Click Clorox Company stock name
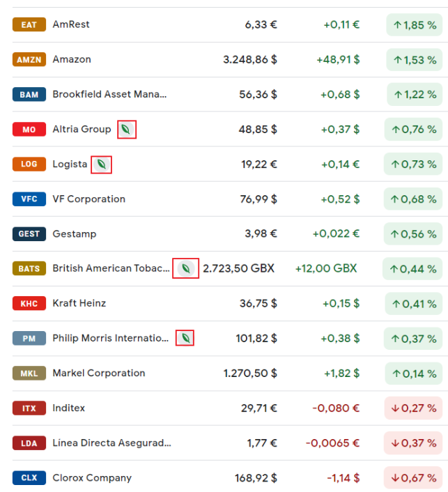Viewport: 448px width, 492px height. (x=92, y=478)
